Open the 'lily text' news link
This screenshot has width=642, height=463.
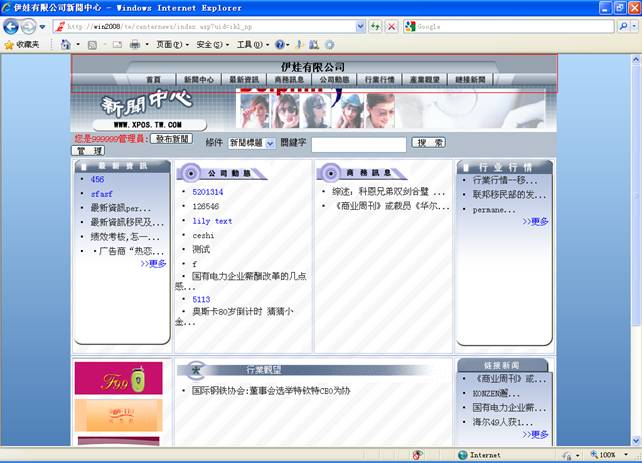click(212, 221)
